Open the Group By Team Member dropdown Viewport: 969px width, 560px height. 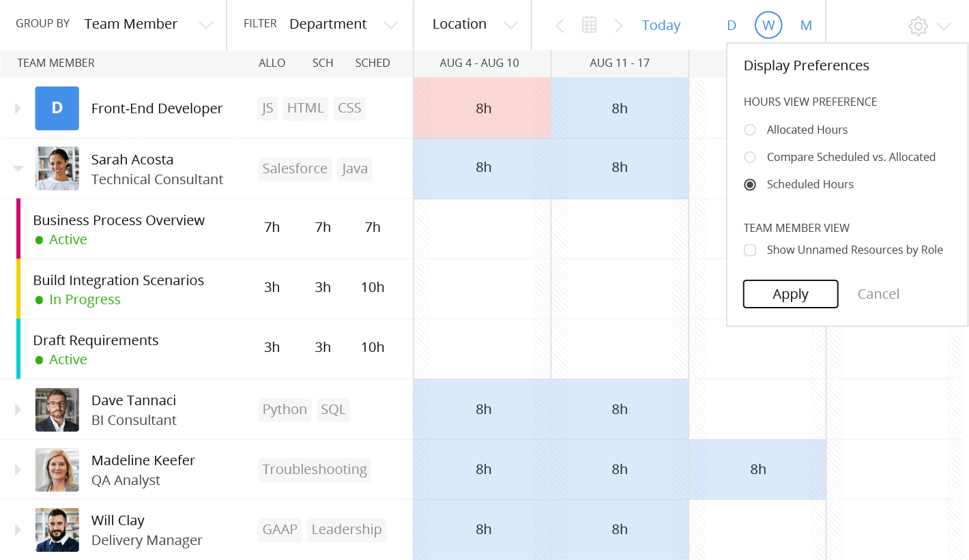pos(149,25)
